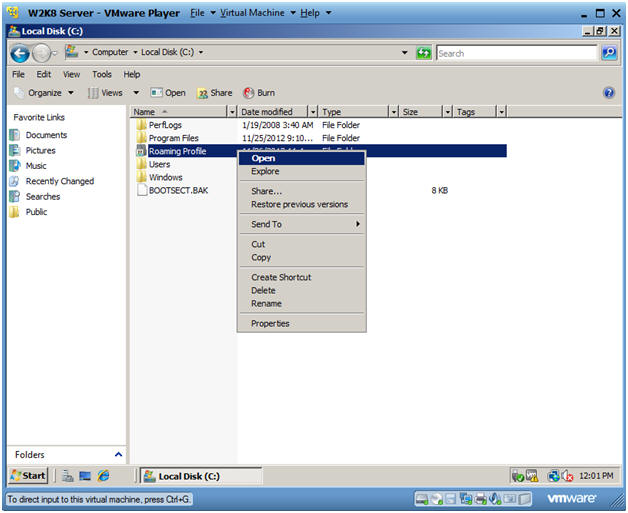This screenshot has height=513, width=628.
Task: Click Local Disk (C:) taskbar button
Action: [201, 476]
